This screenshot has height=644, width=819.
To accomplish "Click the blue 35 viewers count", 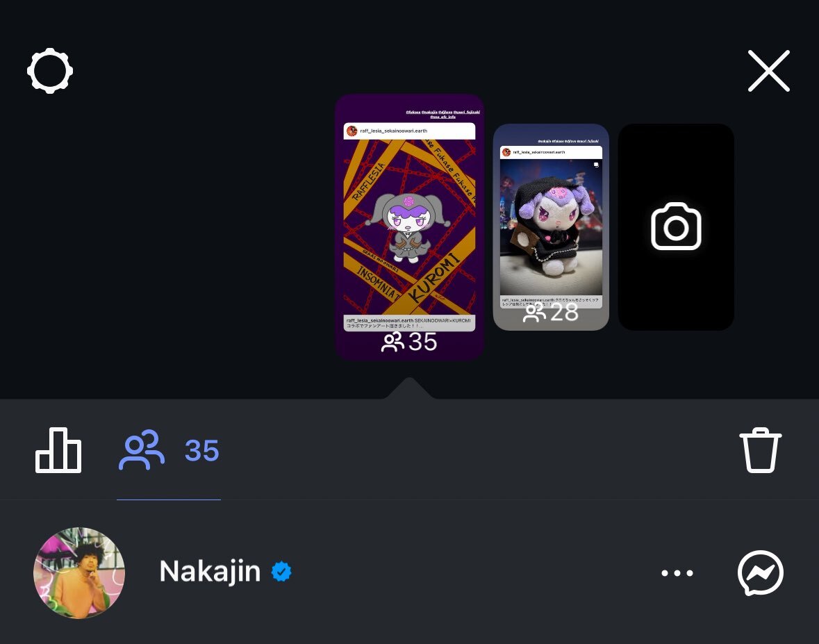I will (202, 451).
